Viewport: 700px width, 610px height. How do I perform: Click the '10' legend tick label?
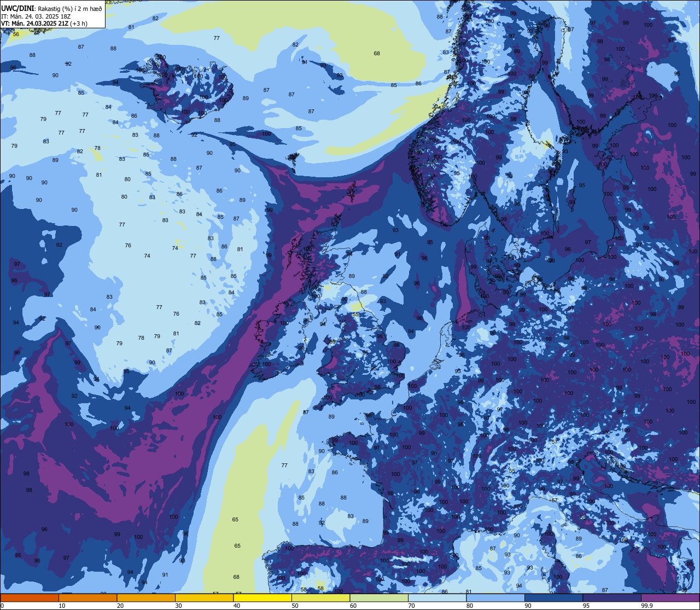[x=62, y=606]
